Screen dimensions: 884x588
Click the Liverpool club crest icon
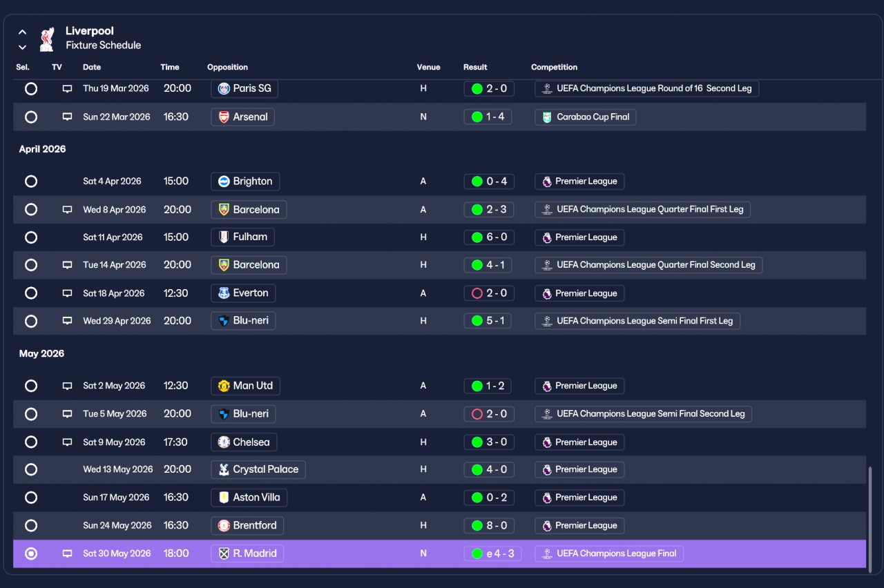coord(46,39)
